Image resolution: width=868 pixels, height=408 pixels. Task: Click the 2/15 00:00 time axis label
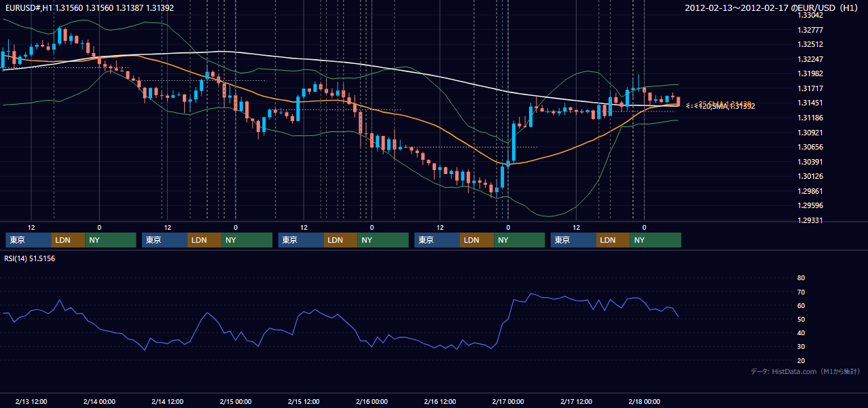click(236, 401)
